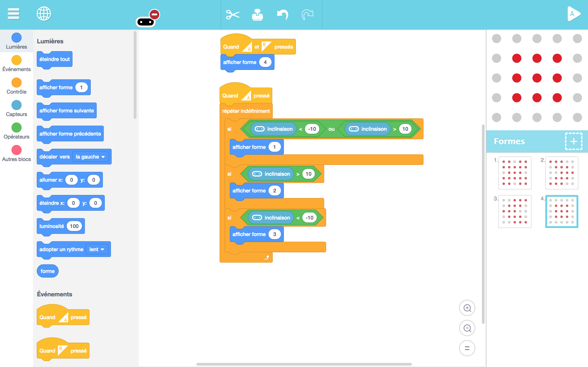
Task: Click the scissors cut icon
Action: (232, 14)
